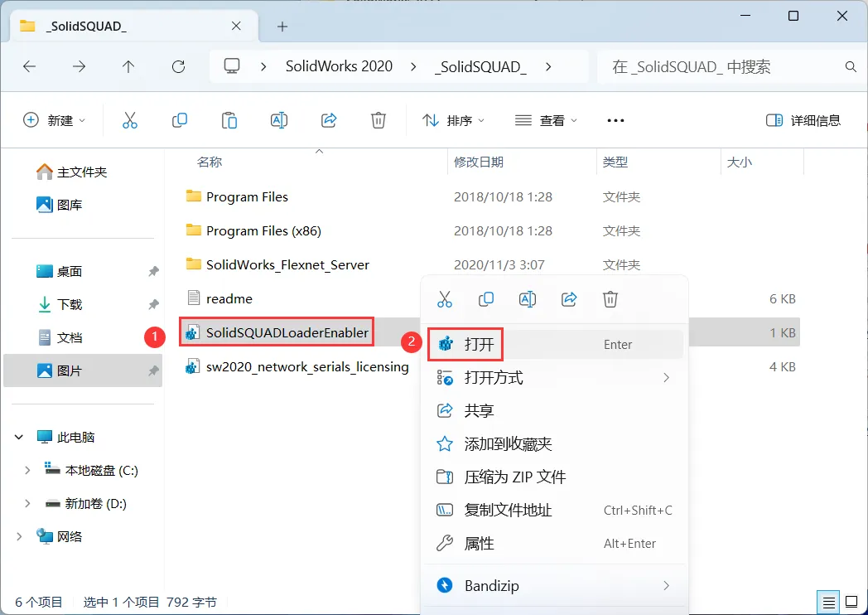Screen dimensions: 868x615
Task: Select SolidSQUADLoaderEnabler file
Action: point(277,332)
